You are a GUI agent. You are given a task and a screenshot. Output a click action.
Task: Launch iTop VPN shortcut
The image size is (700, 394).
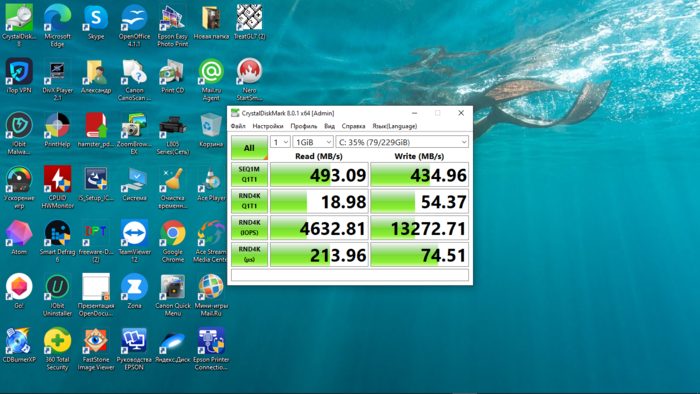pos(19,76)
